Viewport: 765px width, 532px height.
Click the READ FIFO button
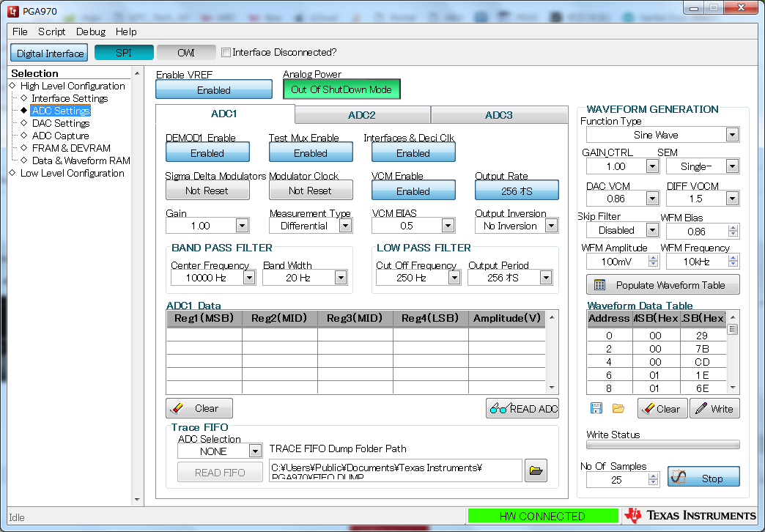220,473
